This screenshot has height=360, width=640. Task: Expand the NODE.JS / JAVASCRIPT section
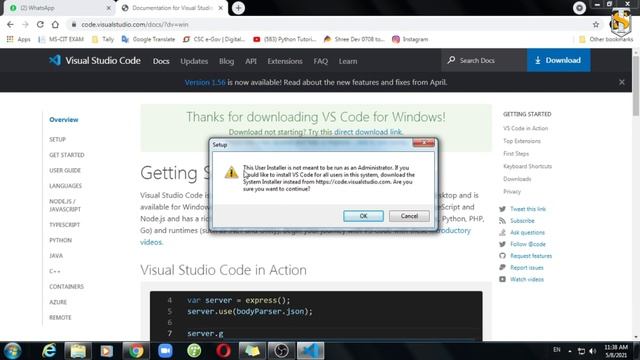click(65, 205)
